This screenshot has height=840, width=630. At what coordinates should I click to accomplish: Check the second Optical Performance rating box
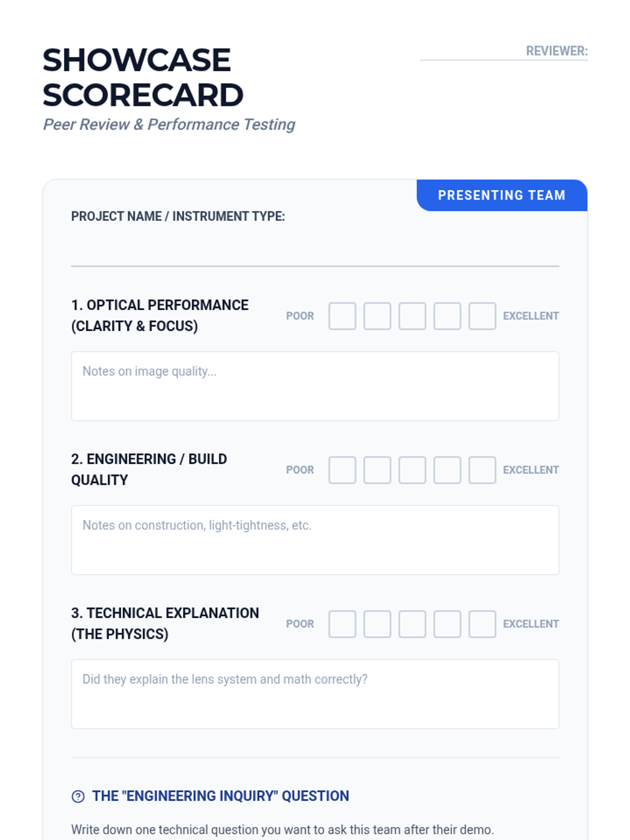[377, 316]
